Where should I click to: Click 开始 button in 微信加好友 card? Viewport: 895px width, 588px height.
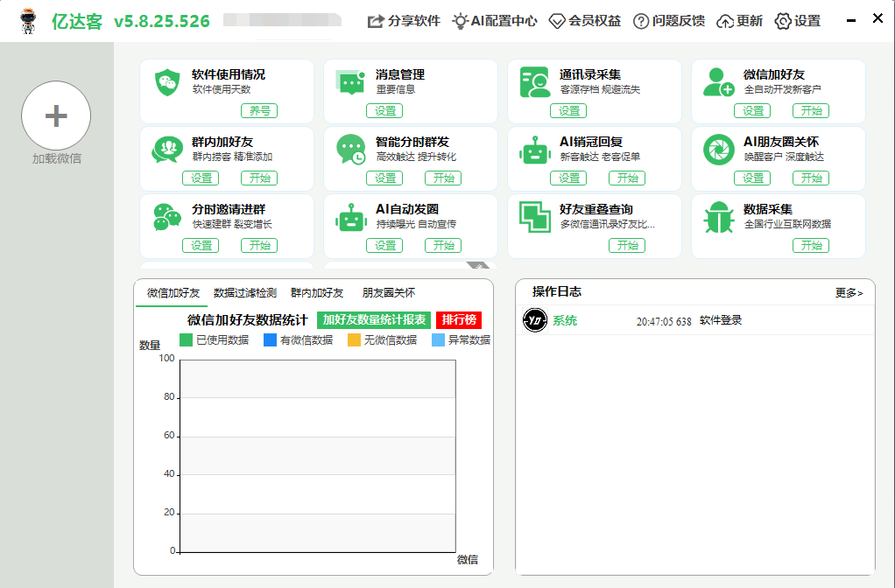tap(811, 110)
